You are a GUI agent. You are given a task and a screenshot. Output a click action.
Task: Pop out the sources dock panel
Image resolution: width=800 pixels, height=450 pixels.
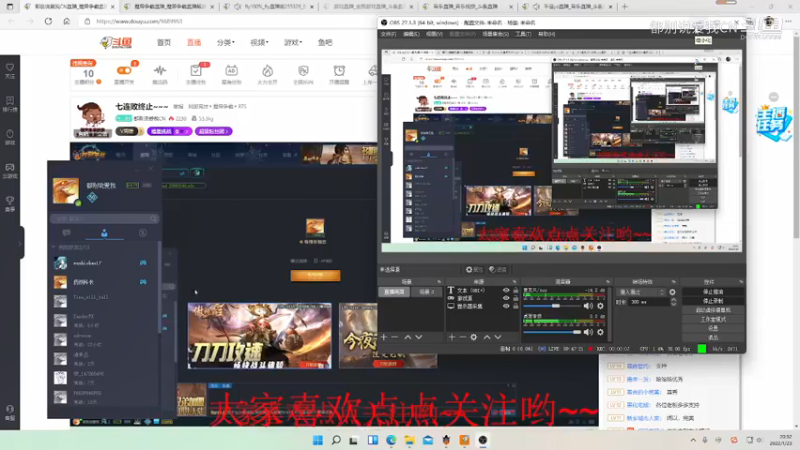point(514,282)
